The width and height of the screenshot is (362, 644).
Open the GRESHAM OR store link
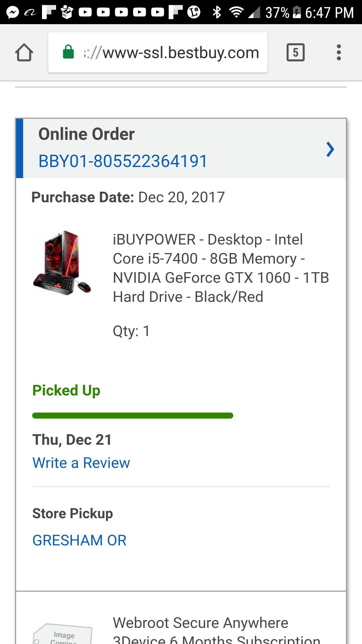click(79, 540)
